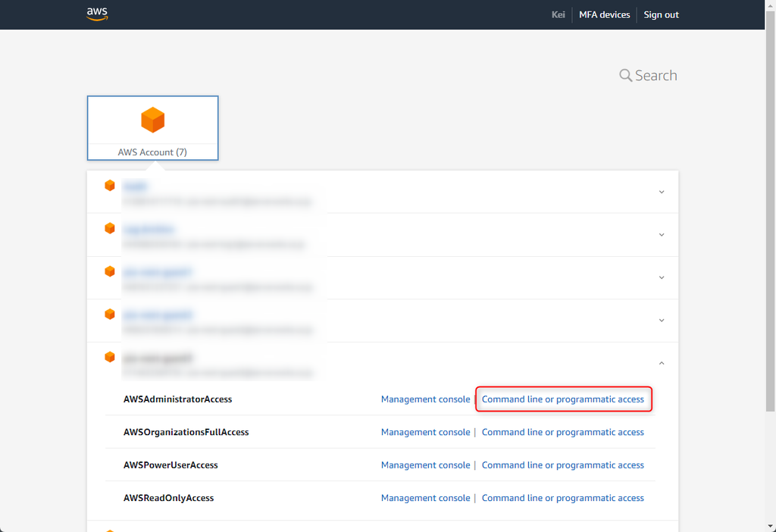The width and height of the screenshot is (776, 532).
Task: Open Command line access for AWSPowerUserAccess
Action: pyautogui.click(x=563, y=465)
